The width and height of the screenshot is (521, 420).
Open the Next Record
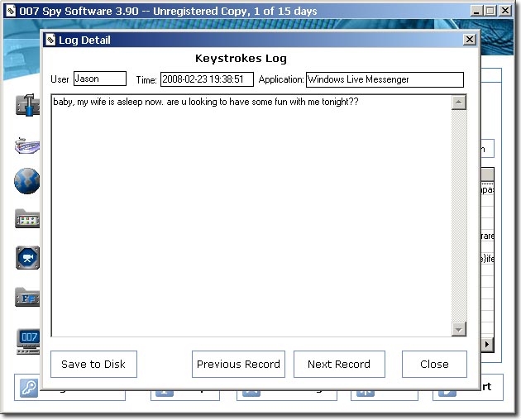[339, 364]
